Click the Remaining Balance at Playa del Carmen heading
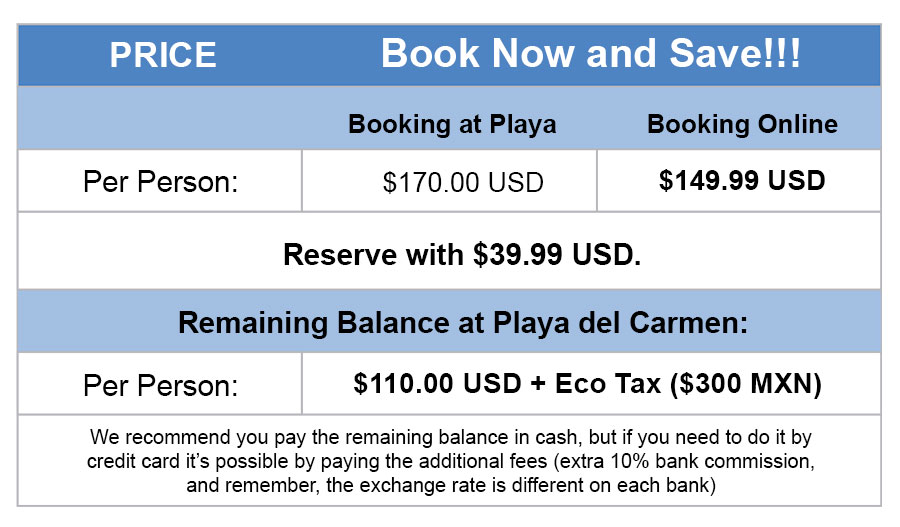This screenshot has width=900, height=527. tap(463, 323)
